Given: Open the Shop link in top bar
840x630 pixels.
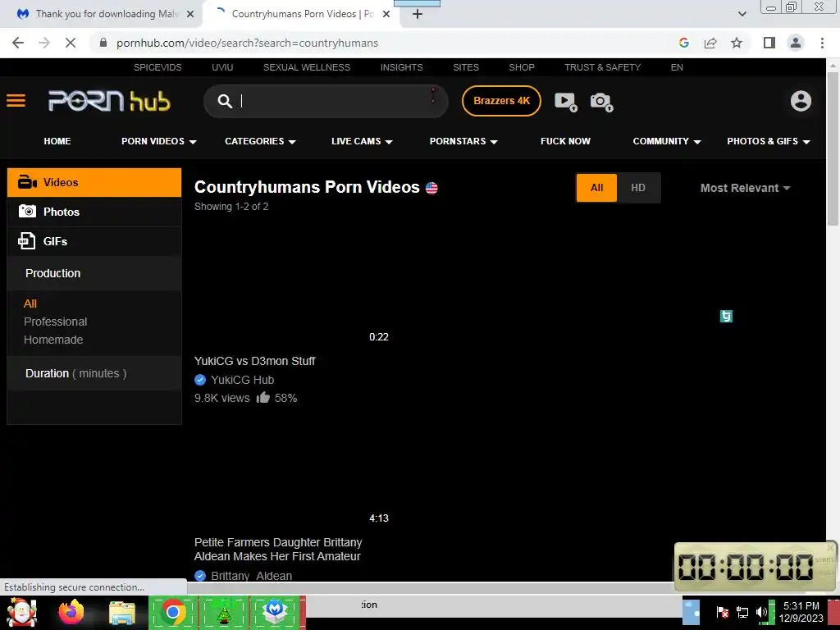Looking at the screenshot, I should [521, 67].
